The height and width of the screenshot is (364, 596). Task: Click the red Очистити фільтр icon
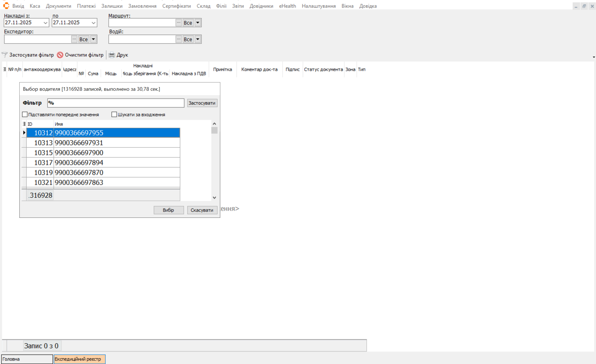coord(60,55)
